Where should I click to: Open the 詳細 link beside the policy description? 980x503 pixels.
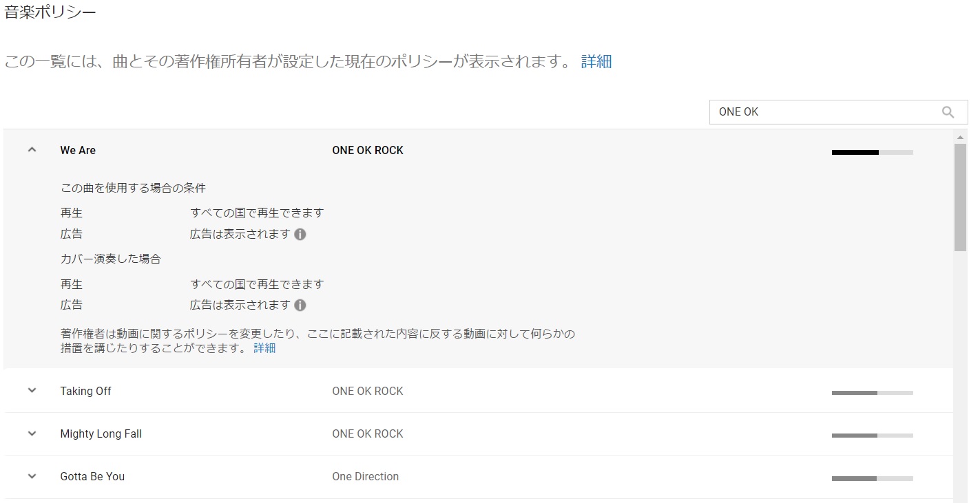tap(596, 61)
